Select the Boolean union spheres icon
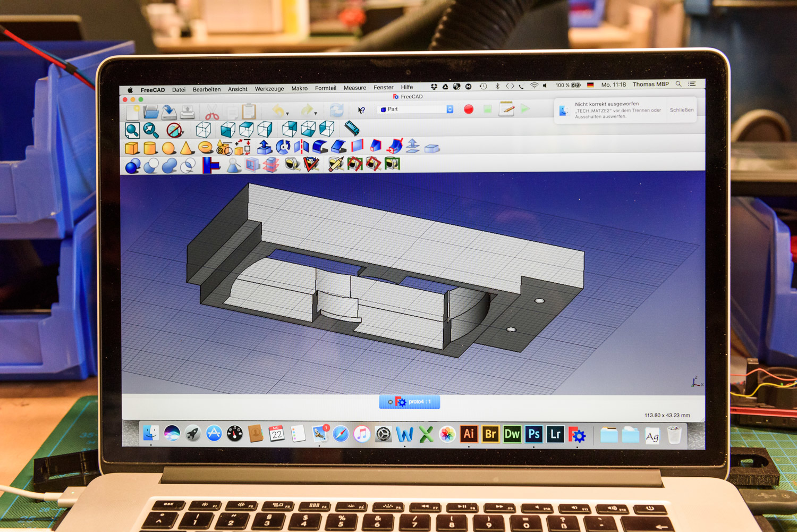This screenshot has width=797, height=532. click(169, 166)
